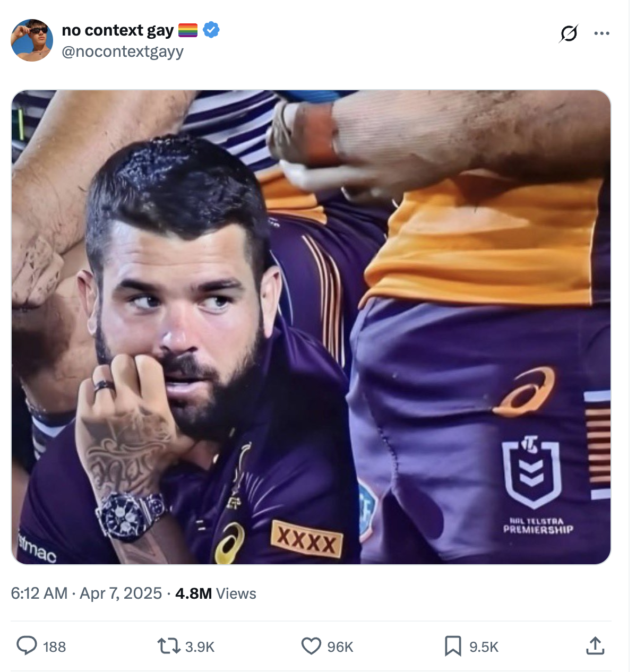This screenshot has width=636, height=672.
Task: Click the rainbow flag emoji in the display name
Action: click(x=188, y=30)
